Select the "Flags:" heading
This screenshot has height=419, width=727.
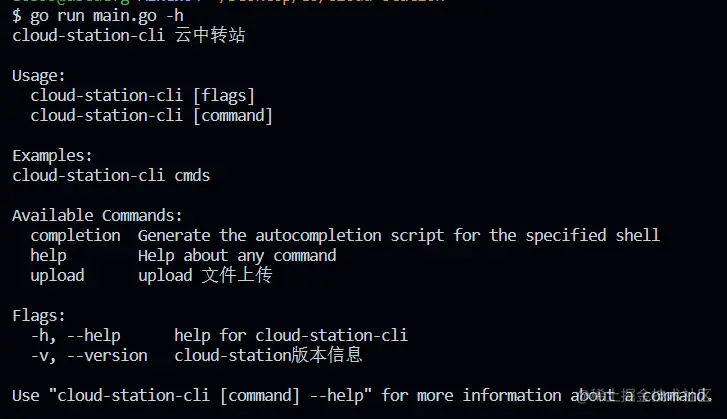click(x=39, y=315)
